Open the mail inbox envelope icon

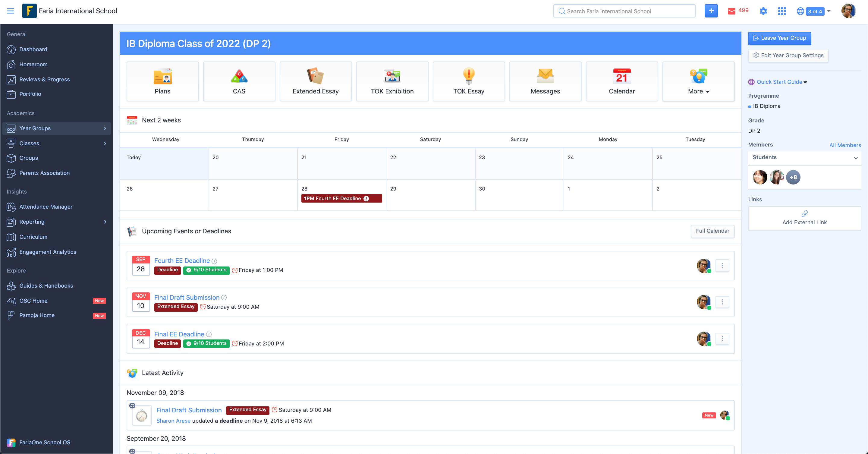coord(731,11)
